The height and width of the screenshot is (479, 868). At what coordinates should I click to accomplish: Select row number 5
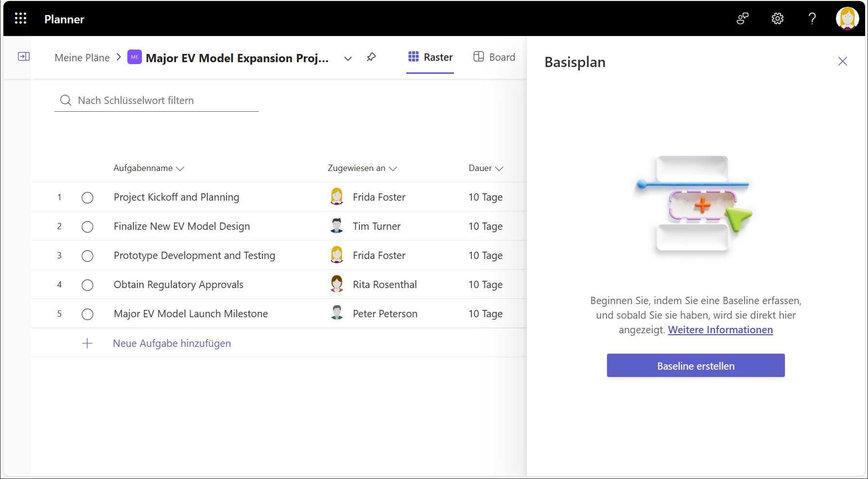pos(59,314)
